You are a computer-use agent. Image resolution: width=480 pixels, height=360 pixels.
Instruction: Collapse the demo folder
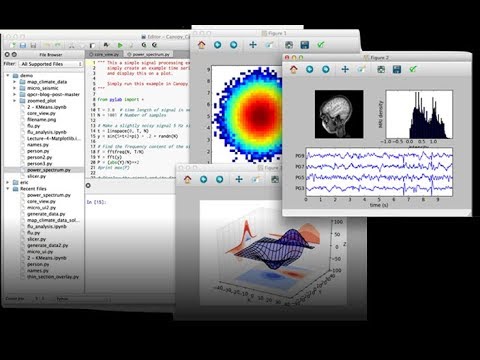(8, 76)
